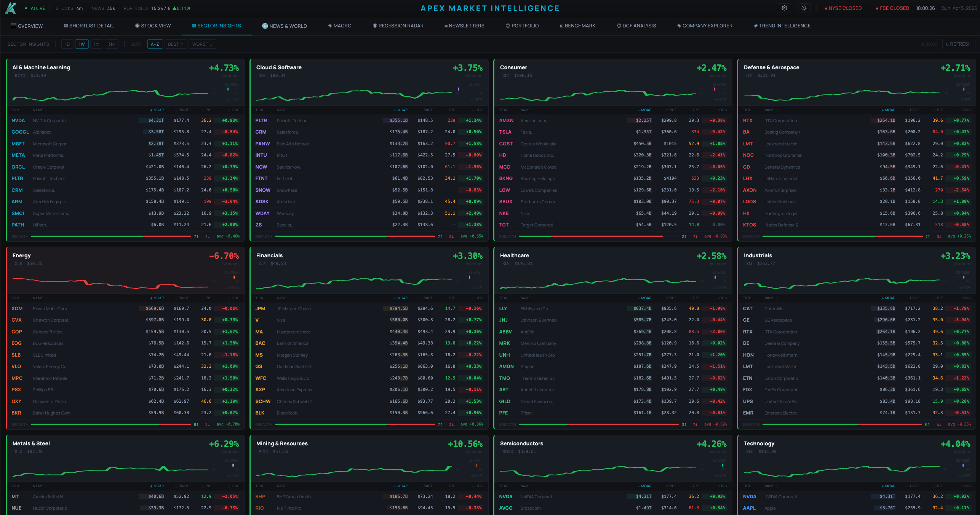The width and height of the screenshot is (980, 515).
Task: Apply the BEST sort order
Action: (x=175, y=44)
